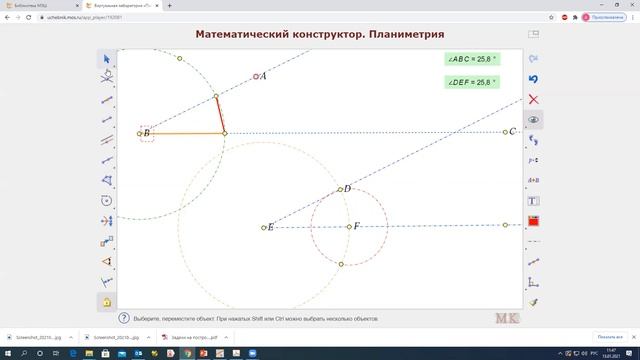The height and width of the screenshot is (360, 640).
Task: Expand options for first Screenshot download
Action: coord(71,338)
